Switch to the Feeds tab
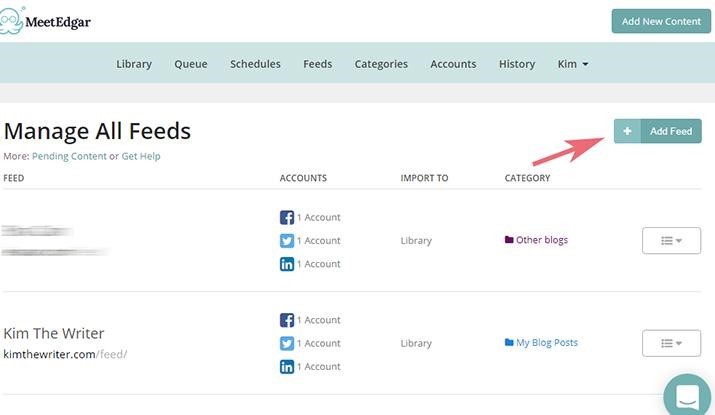715x415 pixels. 317,64
